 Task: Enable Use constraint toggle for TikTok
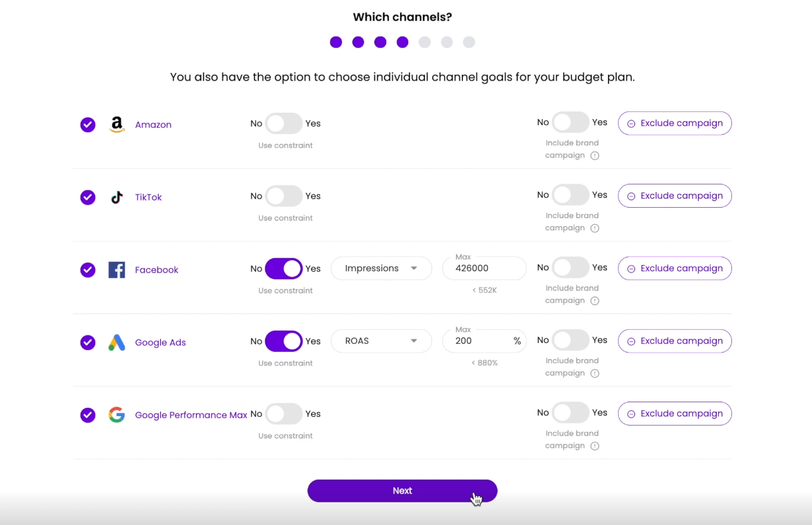(283, 196)
